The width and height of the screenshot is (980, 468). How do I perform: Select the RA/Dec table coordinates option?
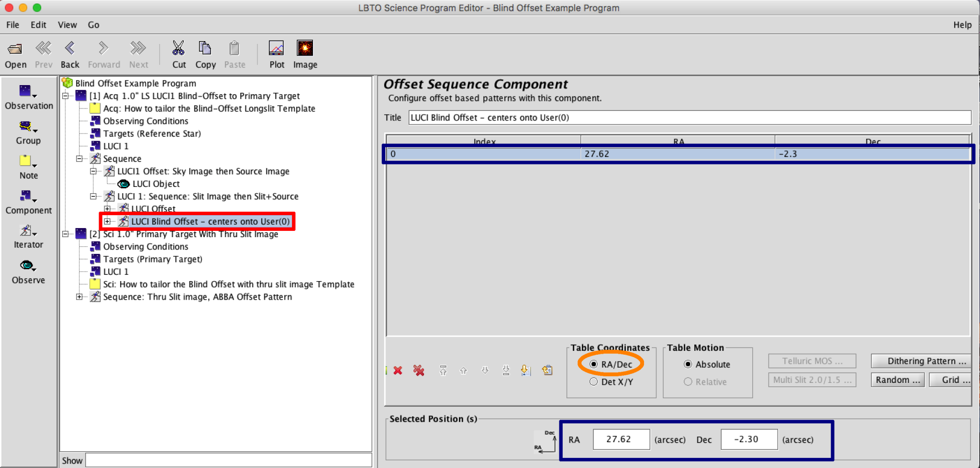[594, 364]
